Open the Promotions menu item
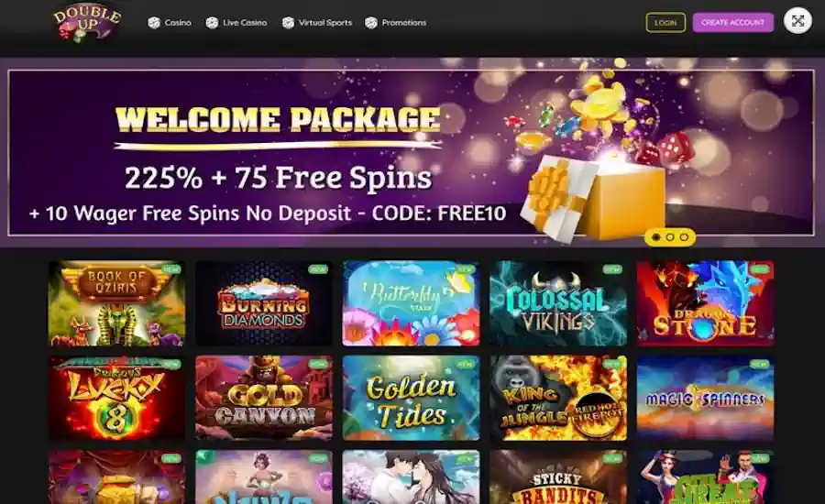Viewport: 825px width, 504px height. tap(404, 23)
